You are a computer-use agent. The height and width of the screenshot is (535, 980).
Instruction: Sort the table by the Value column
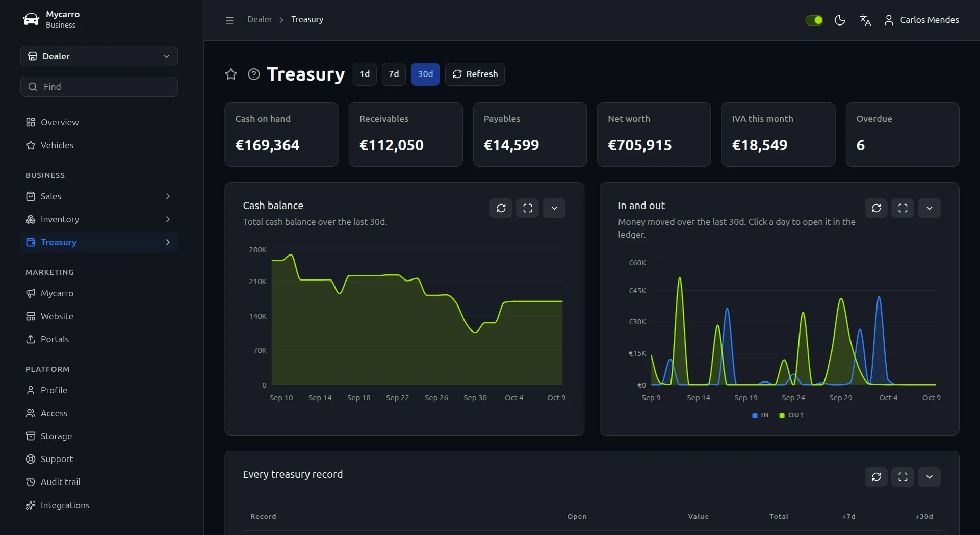tap(698, 517)
